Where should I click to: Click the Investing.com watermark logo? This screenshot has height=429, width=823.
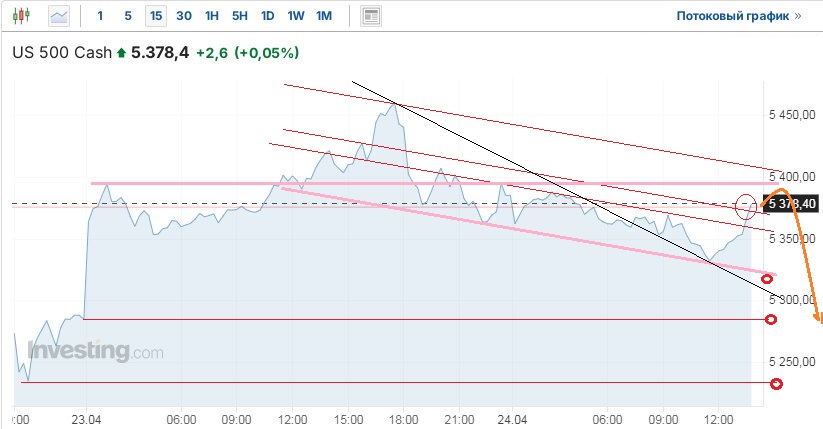coord(96,352)
